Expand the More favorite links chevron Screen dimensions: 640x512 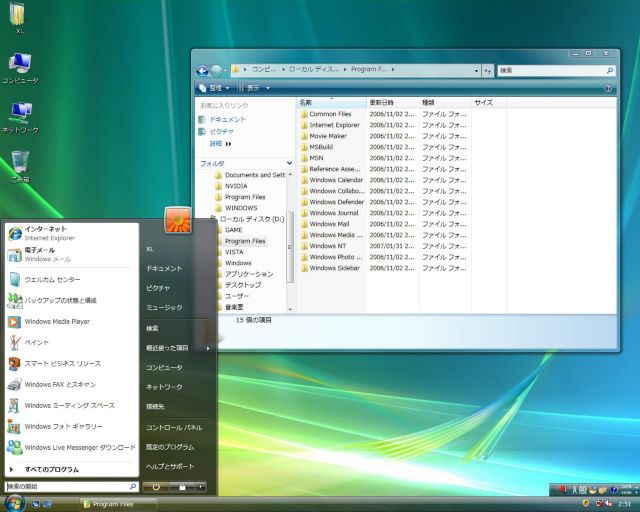(x=228, y=144)
